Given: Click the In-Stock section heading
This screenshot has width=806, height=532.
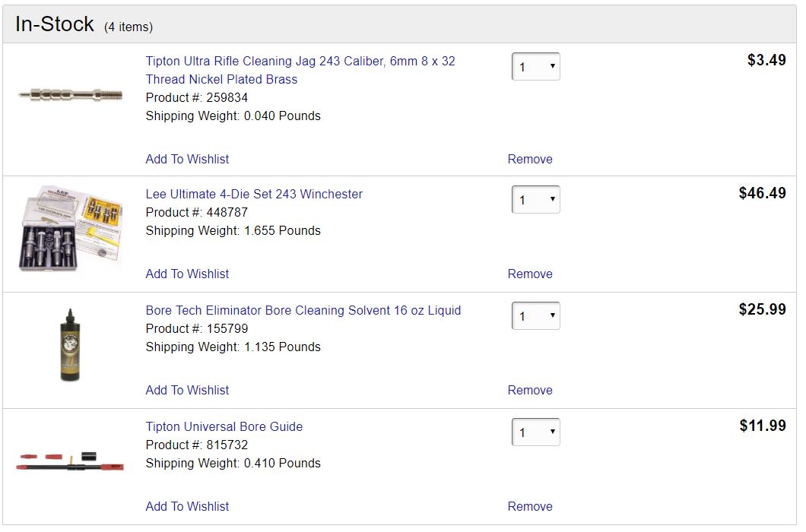Looking at the screenshot, I should pyautogui.click(x=55, y=24).
